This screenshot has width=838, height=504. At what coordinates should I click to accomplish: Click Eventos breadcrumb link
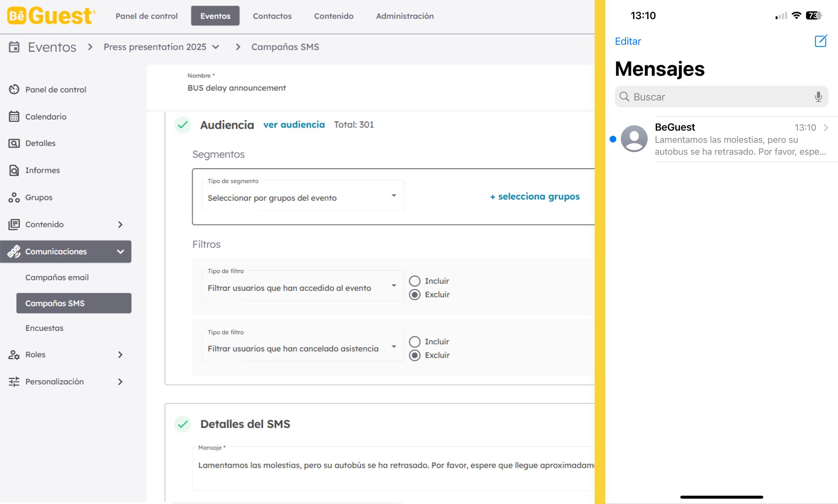52,47
